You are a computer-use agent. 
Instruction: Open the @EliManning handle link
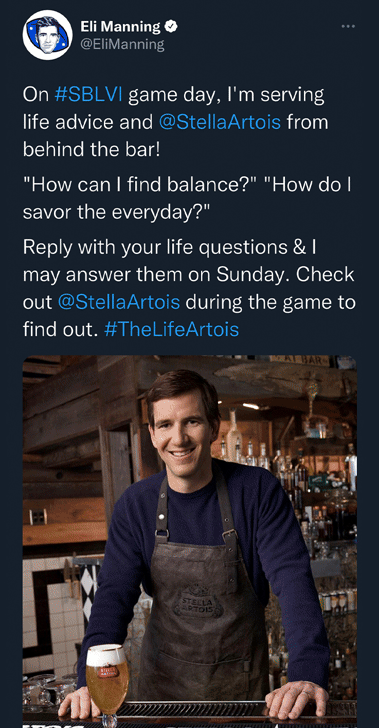(122, 45)
